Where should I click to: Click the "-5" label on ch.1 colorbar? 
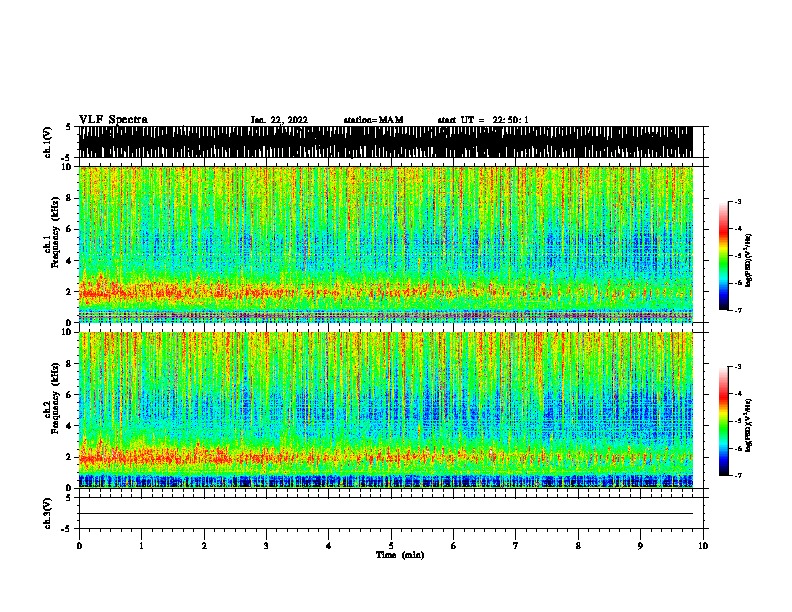pyautogui.click(x=737, y=256)
